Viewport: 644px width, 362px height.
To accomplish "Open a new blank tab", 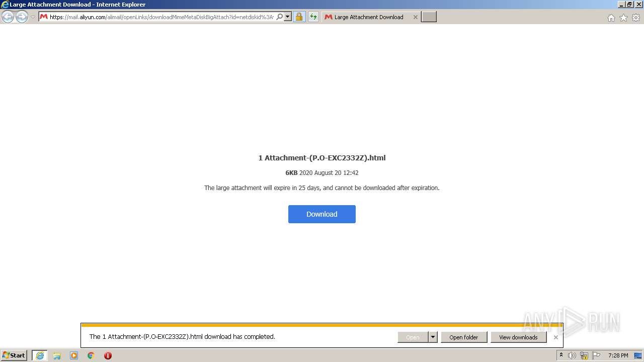I will pyautogui.click(x=429, y=17).
